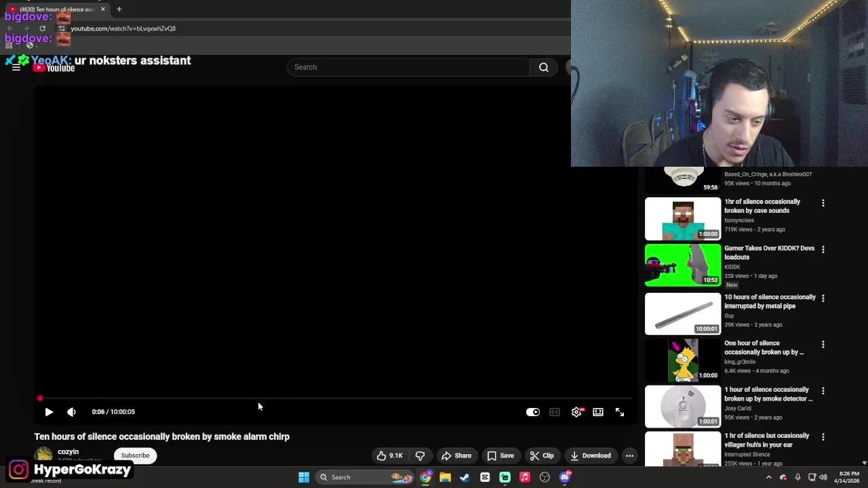Screen dimensions: 868x488
Task: Open three-dot menu on the metal pipe video
Action: click(823, 298)
